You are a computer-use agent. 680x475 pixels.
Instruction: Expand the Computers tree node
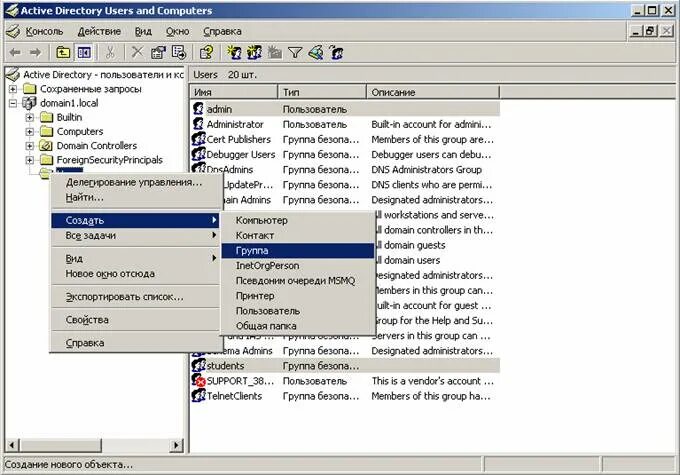[29, 131]
